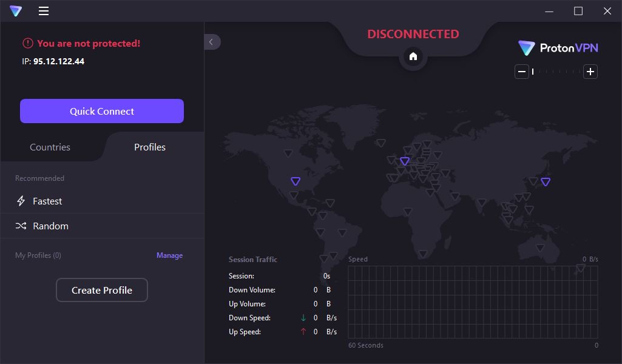
Task: Select the highlighted Netherlands server marker
Action: click(405, 161)
